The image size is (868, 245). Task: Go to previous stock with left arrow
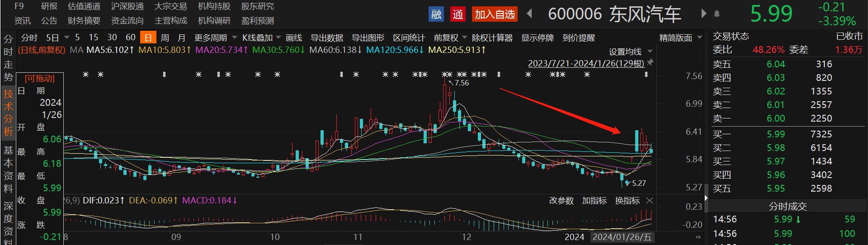click(x=529, y=14)
